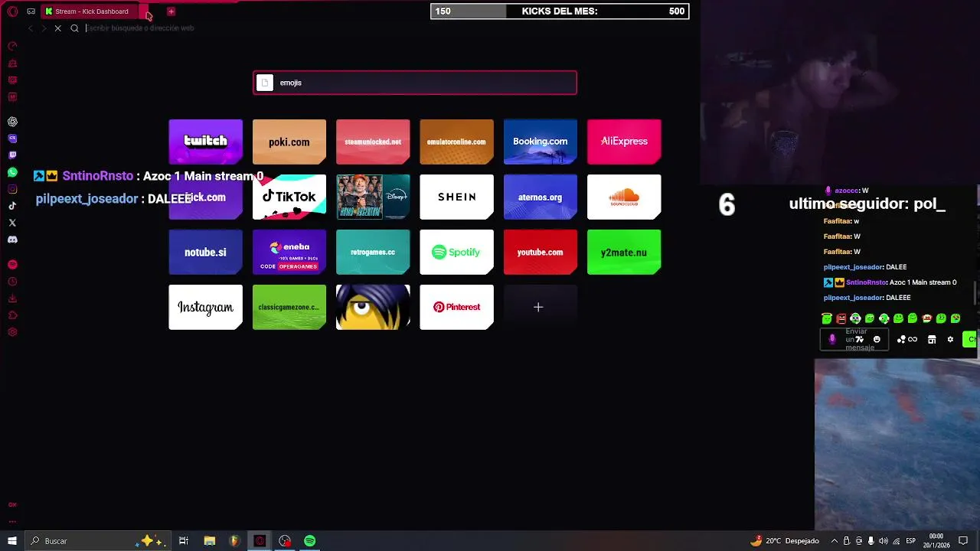This screenshot has width=980, height=551.
Task: Open GX Control speedometer icon in sidebar
Action: 12,46
